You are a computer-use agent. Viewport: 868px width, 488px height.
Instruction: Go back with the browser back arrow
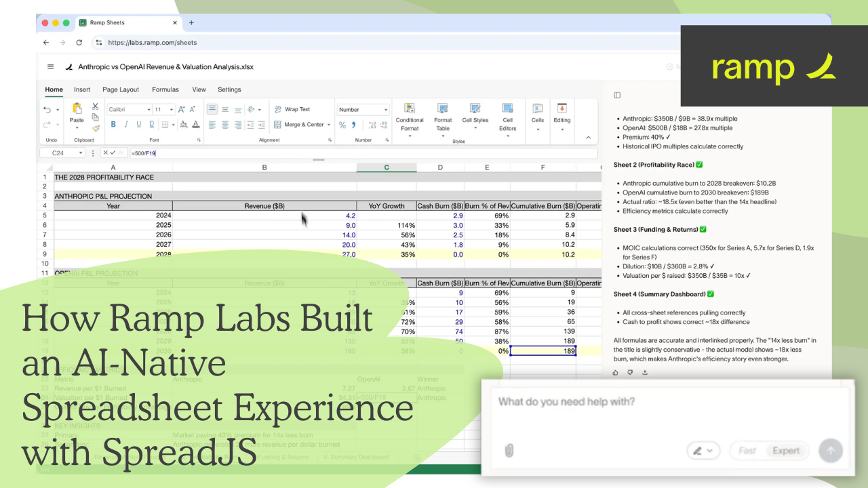(46, 42)
